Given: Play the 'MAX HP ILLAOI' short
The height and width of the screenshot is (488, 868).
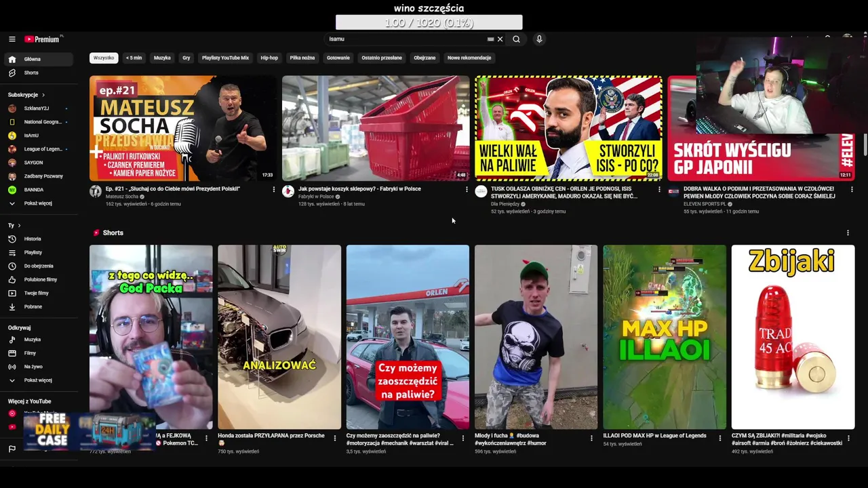Looking at the screenshot, I should [x=665, y=337].
